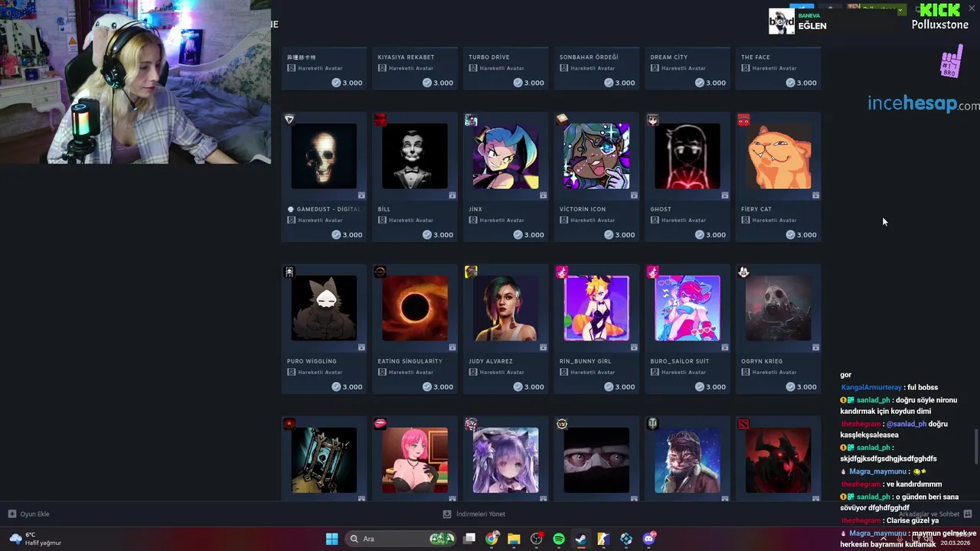
Task: Open the Gamedust skull avatar thumbnail
Action: coord(324,156)
